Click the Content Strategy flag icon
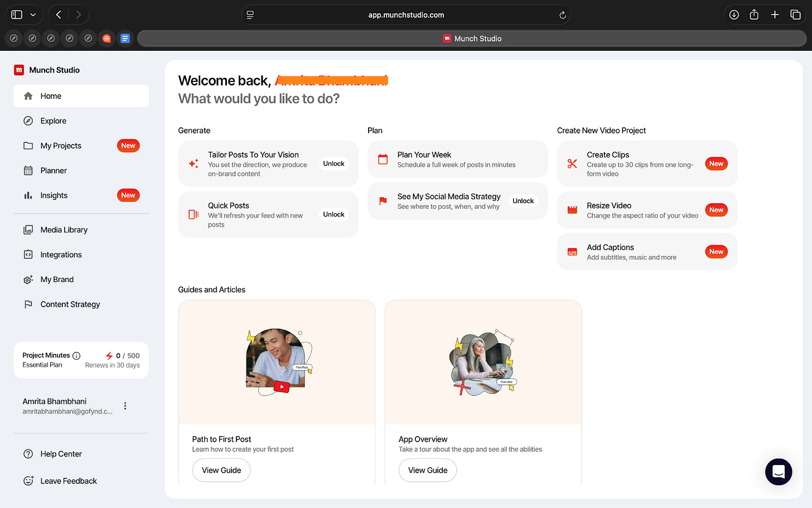The width and height of the screenshot is (812, 508). pyautogui.click(x=28, y=304)
